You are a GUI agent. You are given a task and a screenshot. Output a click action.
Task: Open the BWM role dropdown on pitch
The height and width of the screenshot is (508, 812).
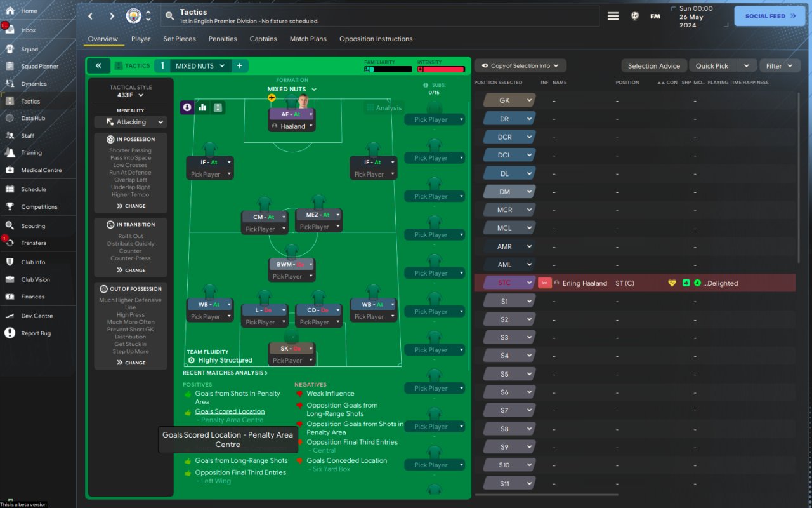point(292,264)
